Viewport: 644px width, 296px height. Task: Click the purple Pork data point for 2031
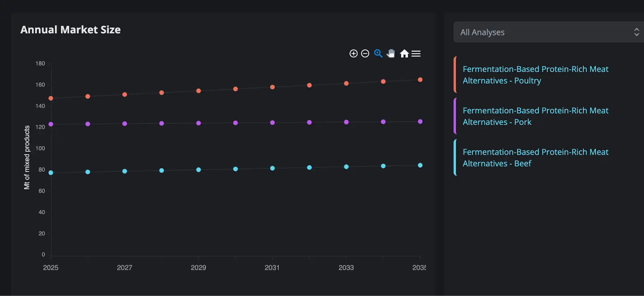point(272,123)
